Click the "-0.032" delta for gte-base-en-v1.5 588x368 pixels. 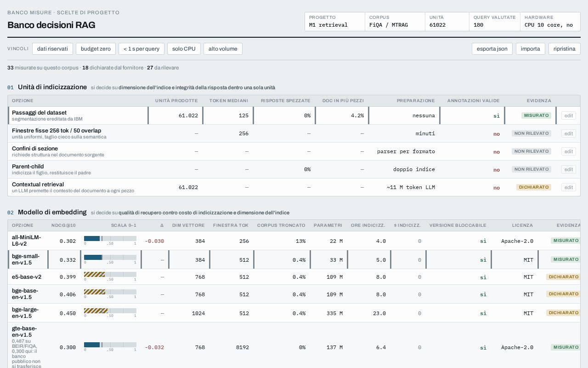(154, 347)
